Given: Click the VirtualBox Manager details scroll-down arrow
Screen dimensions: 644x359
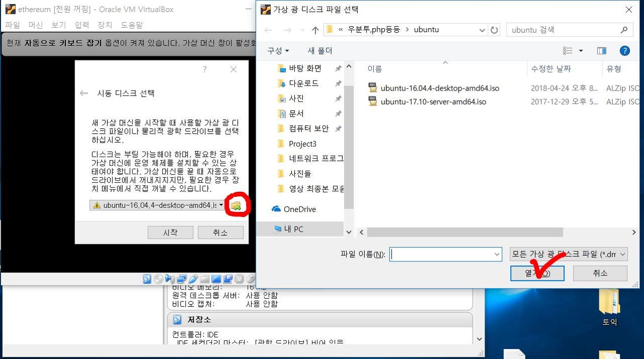Looking at the screenshot, I should pyautogui.click(x=479, y=339).
